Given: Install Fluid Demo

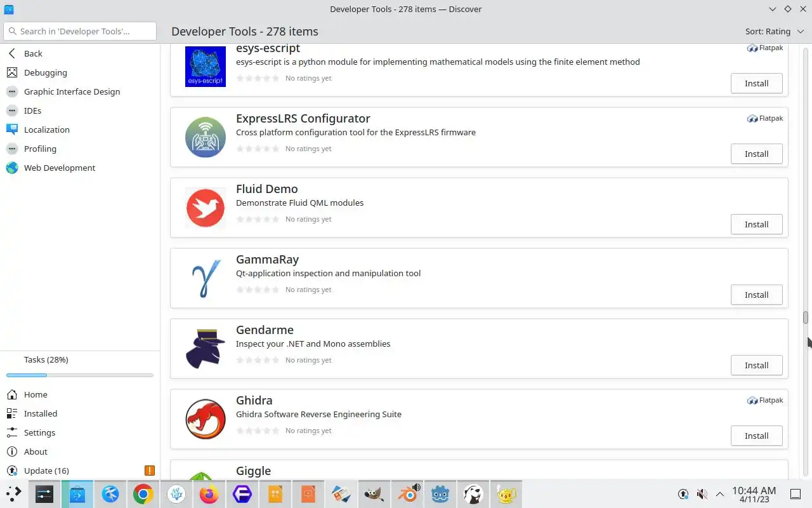Looking at the screenshot, I should coord(756,224).
